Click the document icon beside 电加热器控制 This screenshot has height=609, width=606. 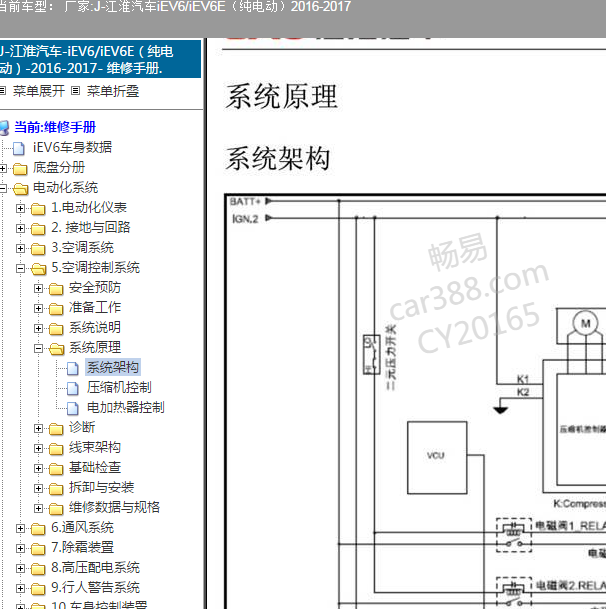click(72, 408)
